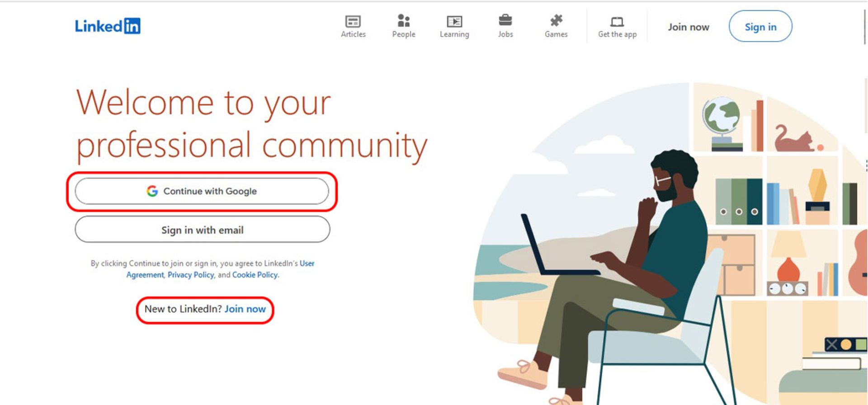
Task: Open the People section icon
Action: [x=403, y=21]
